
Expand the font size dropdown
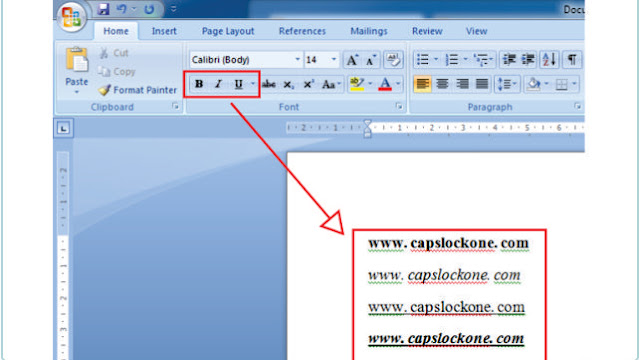333,60
